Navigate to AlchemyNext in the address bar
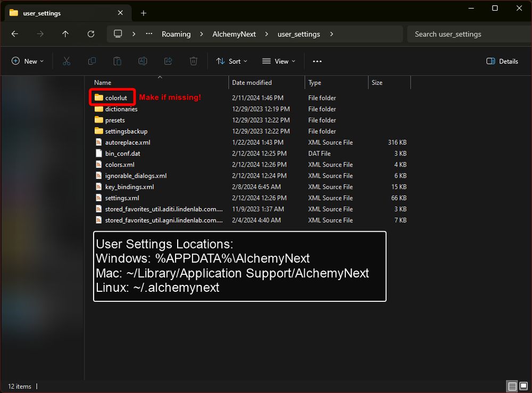Image resolution: width=532 pixels, height=393 pixels. (234, 34)
